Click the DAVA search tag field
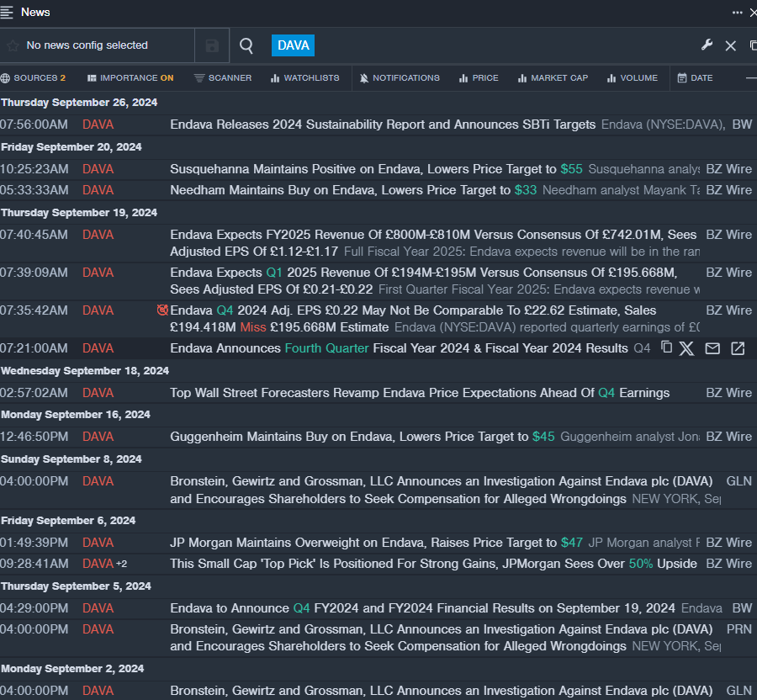Image resolution: width=757 pixels, height=700 pixels. pos(293,45)
